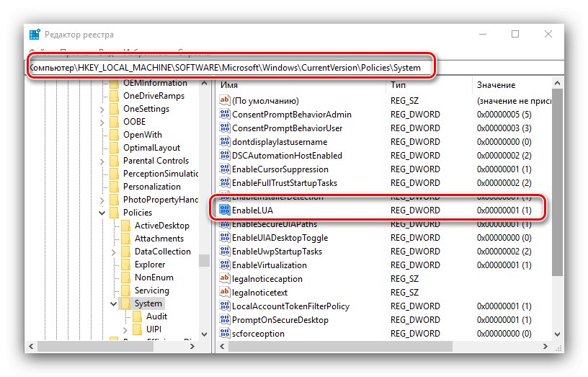Click ConsentPromptBehaviorAdmin value 0x00000005 (5)
The image size is (588, 377).
tap(504, 114)
